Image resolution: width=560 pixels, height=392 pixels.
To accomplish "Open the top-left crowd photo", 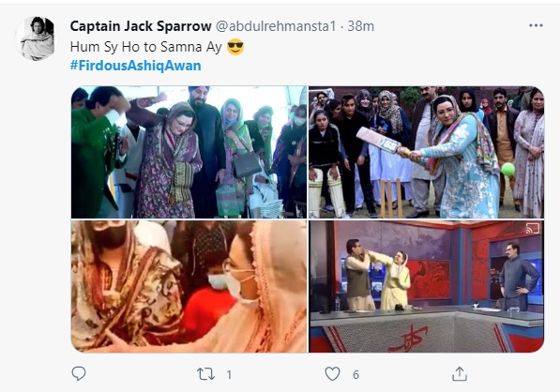I will 189,152.
